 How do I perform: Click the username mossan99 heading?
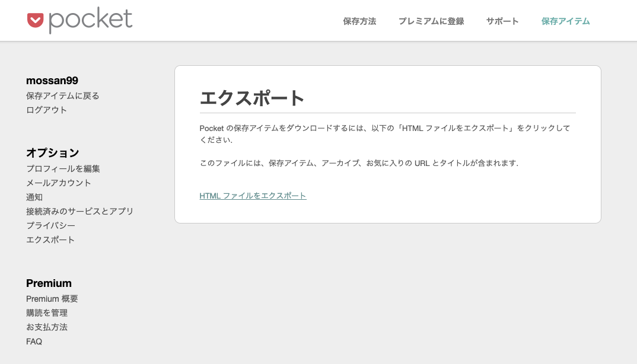point(52,81)
